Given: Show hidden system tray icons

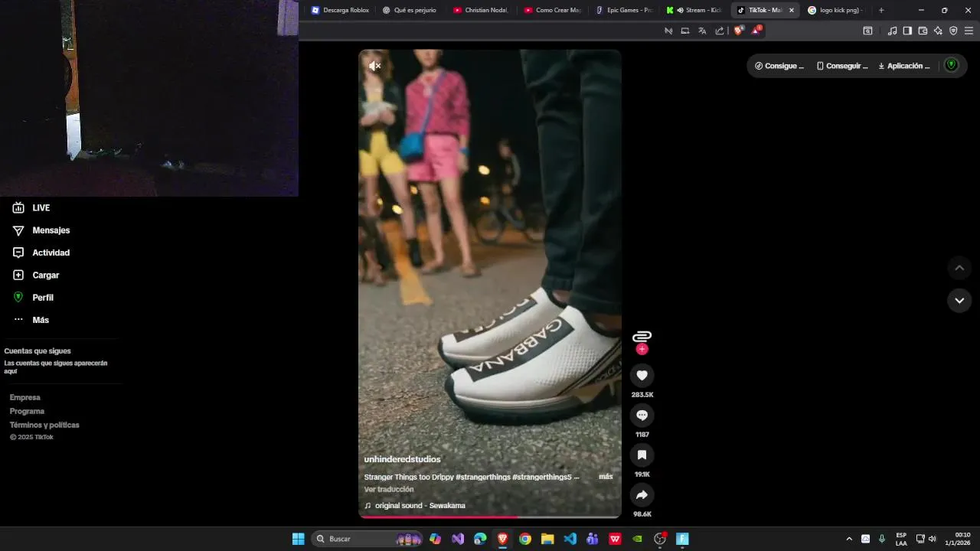Looking at the screenshot, I should coord(848,539).
